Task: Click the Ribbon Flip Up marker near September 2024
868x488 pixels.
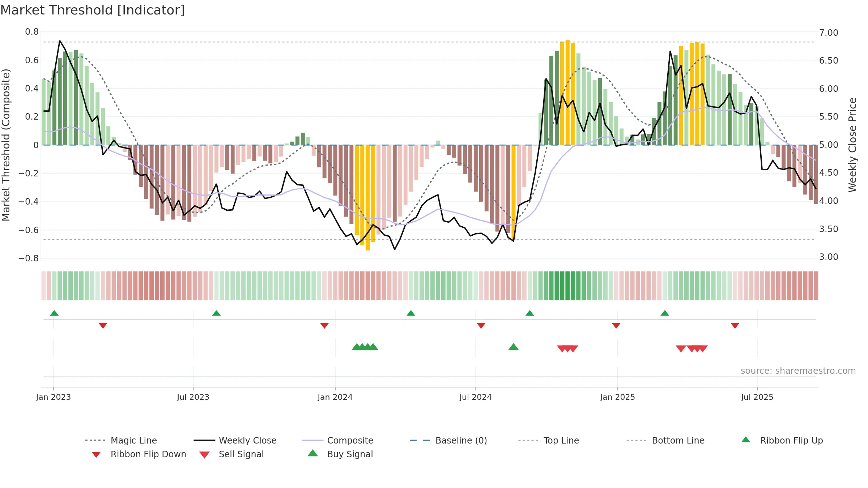Action: pyautogui.click(x=530, y=313)
